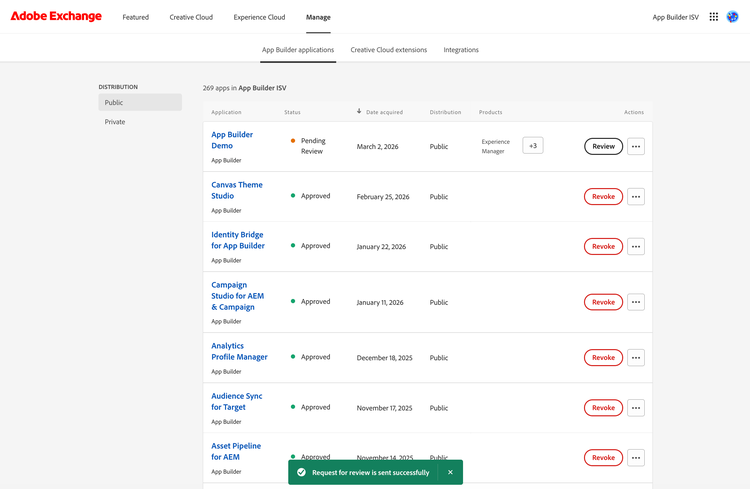Open more actions for Campaign Studio row
Image resolution: width=750 pixels, height=489 pixels.
636,302
